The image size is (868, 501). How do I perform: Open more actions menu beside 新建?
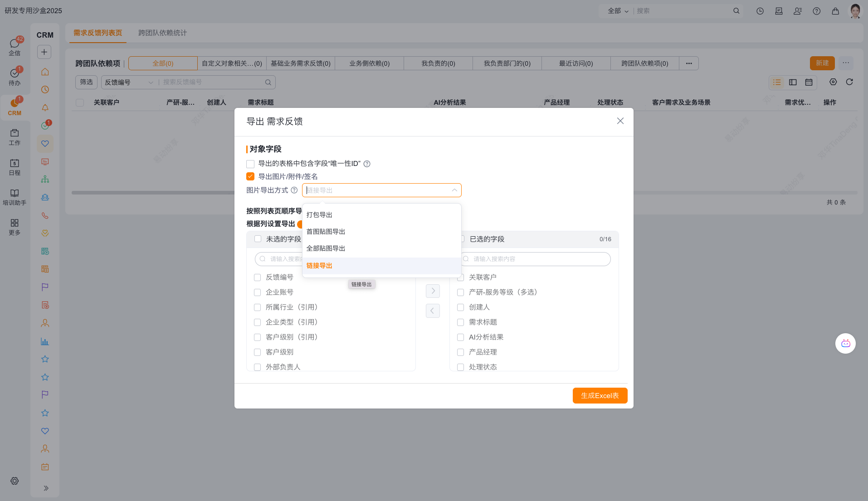pos(846,63)
